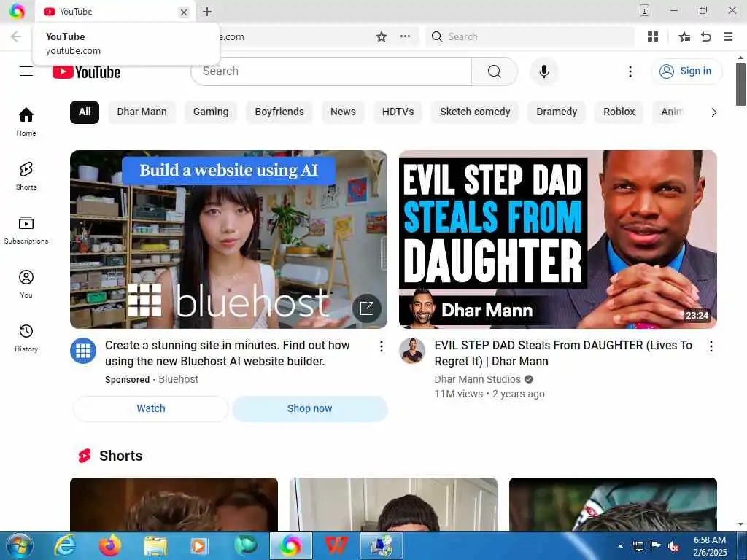Screen dimensions: 747x560
Task: Show more filter chips with right arrow
Action: [x=713, y=112]
